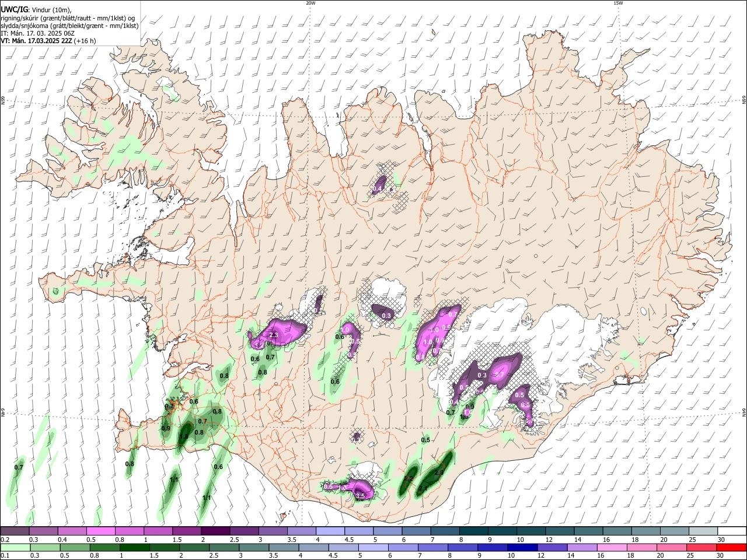Click the '15W' longitude label at top
The image size is (747, 560).
pyautogui.click(x=618, y=3)
